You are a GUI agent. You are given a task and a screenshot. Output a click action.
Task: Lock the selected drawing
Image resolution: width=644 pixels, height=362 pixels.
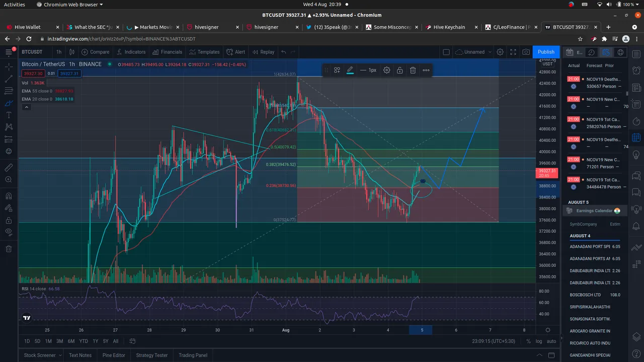(x=399, y=70)
